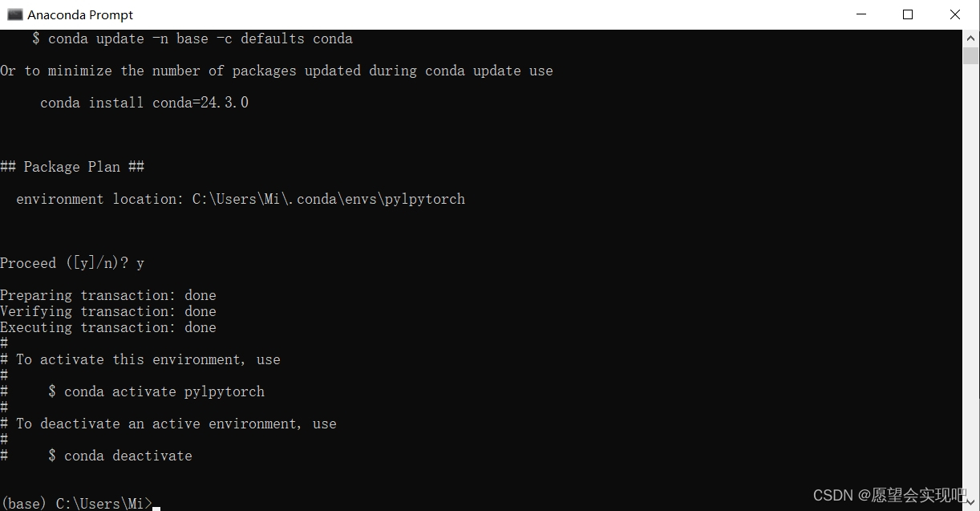Click the Package Plan header text
980x511 pixels.
pos(72,167)
